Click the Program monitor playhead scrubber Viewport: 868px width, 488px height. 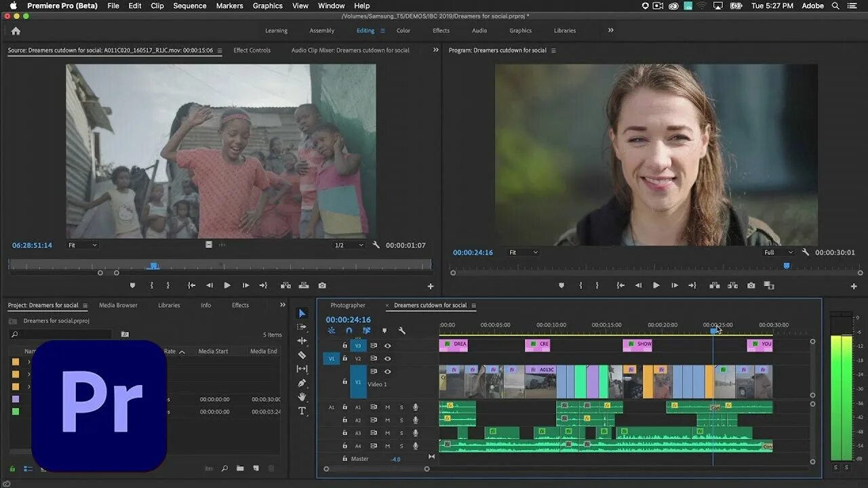tap(787, 266)
